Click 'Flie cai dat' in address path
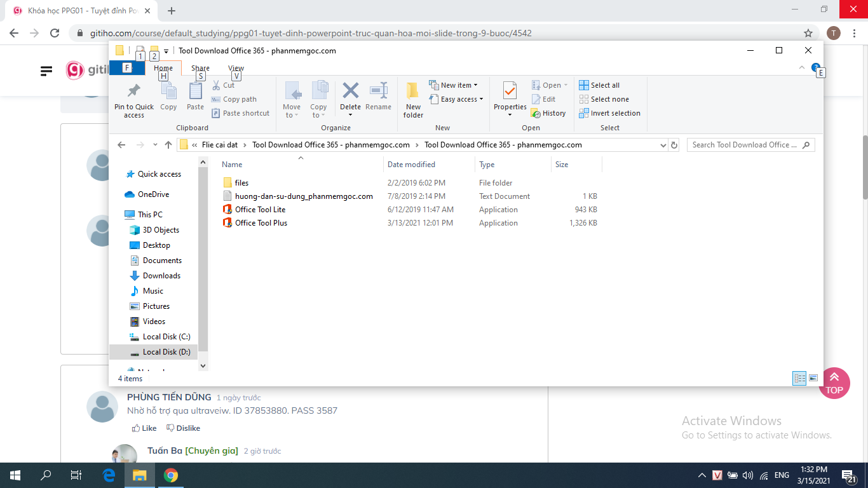Viewport: 868px width, 488px height. (219, 145)
